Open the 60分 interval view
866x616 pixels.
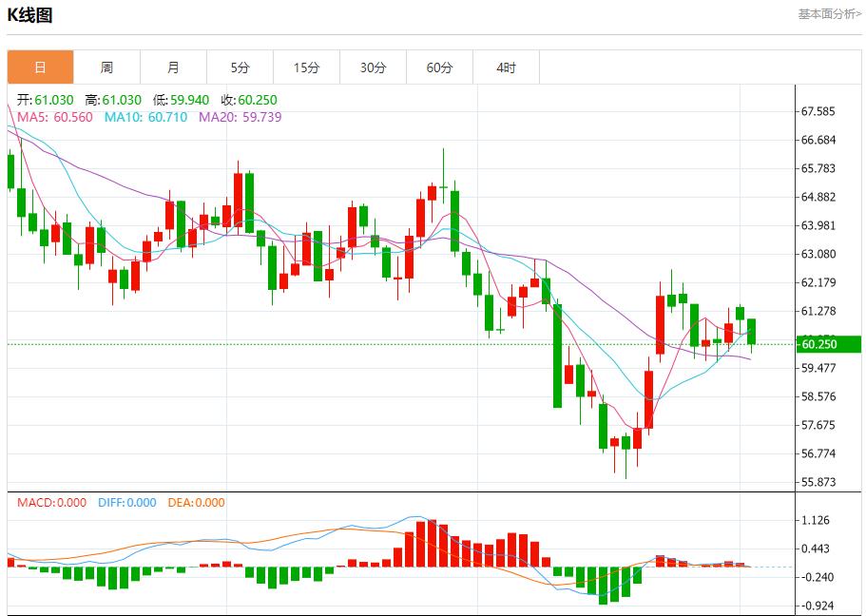click(440, 67)
